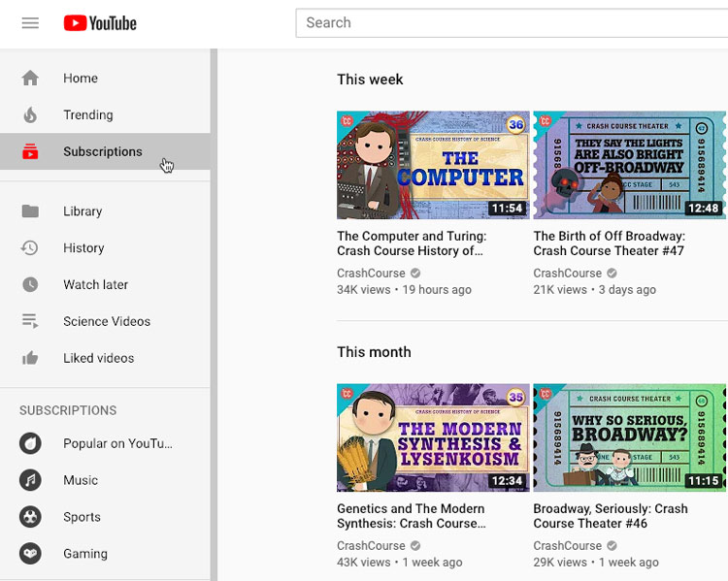Open title 'The Birth of Off Broadway'

pos(610,243)
